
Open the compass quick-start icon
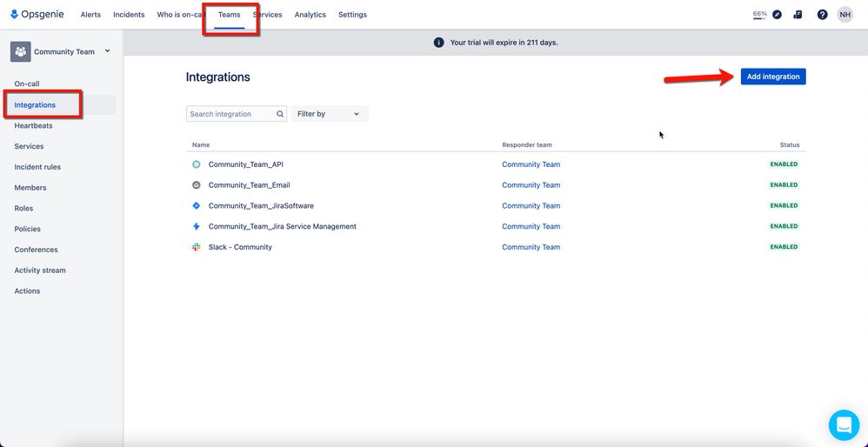point(778,15)
